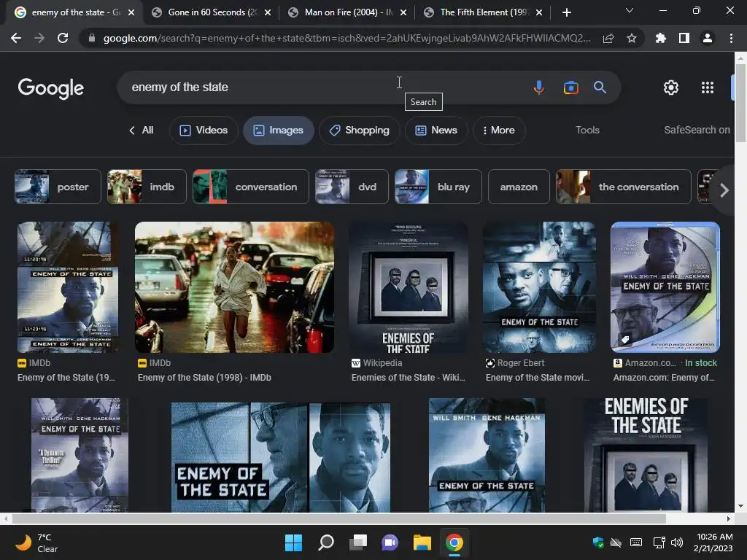Reload the current page
This screenshot has height=560, width=747.
(63, 38)
